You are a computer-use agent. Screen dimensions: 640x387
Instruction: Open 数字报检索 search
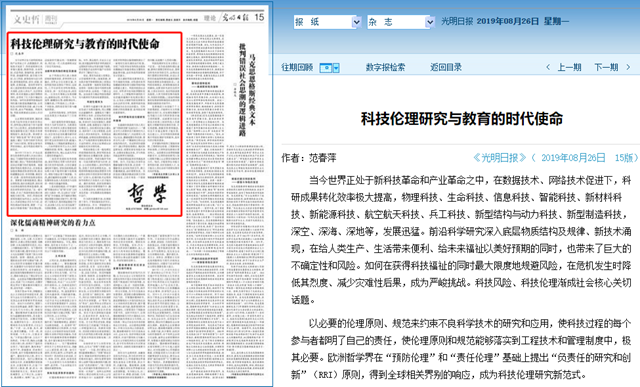pos(385,67)
